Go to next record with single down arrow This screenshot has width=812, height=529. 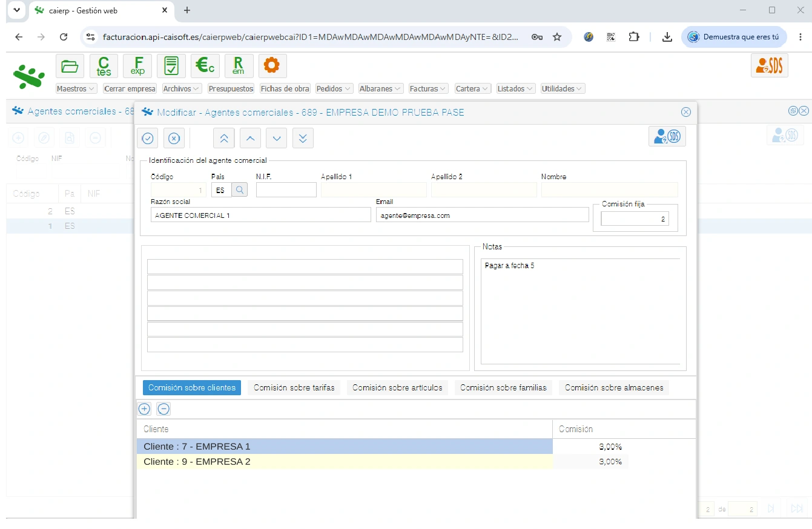[x=277, y=138]
